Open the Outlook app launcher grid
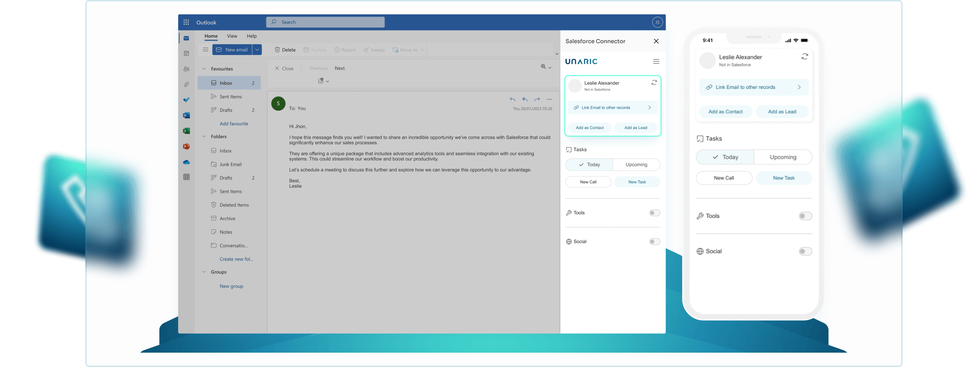The height and width of the screenshot is (367, 980). point(186,22)
